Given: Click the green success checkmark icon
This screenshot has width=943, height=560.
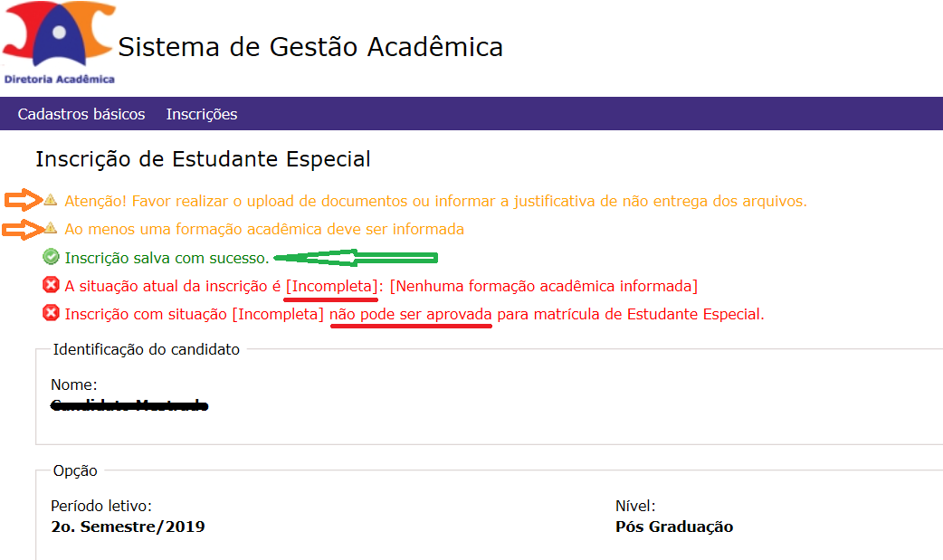Looking at the screenshot, I should click(x=51, y=257).
